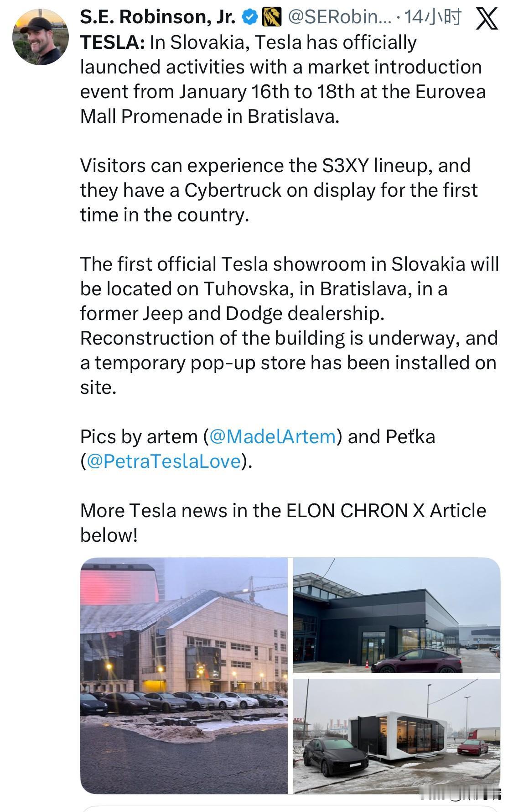The width and height of the screenshot is (513, 812).
Task: Open the dark showroom building photo
Action: click(x=396, y=615)
